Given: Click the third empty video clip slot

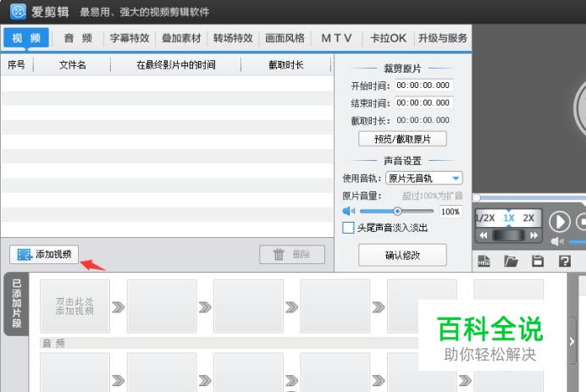Looking at the screenshot, I should pos(248,306).
